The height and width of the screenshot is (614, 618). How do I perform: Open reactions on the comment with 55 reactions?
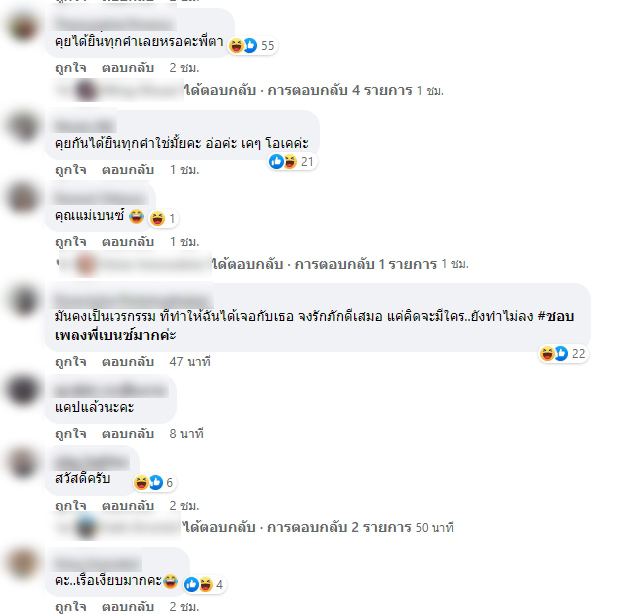252,46
